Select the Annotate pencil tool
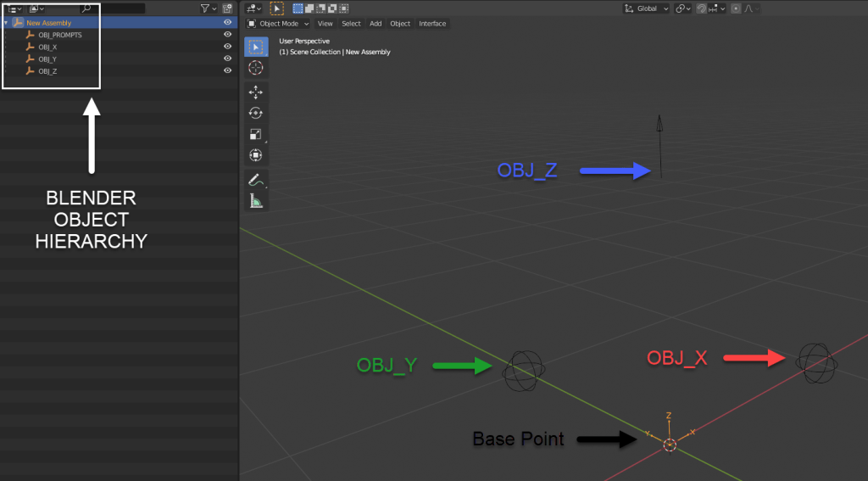 255,180
